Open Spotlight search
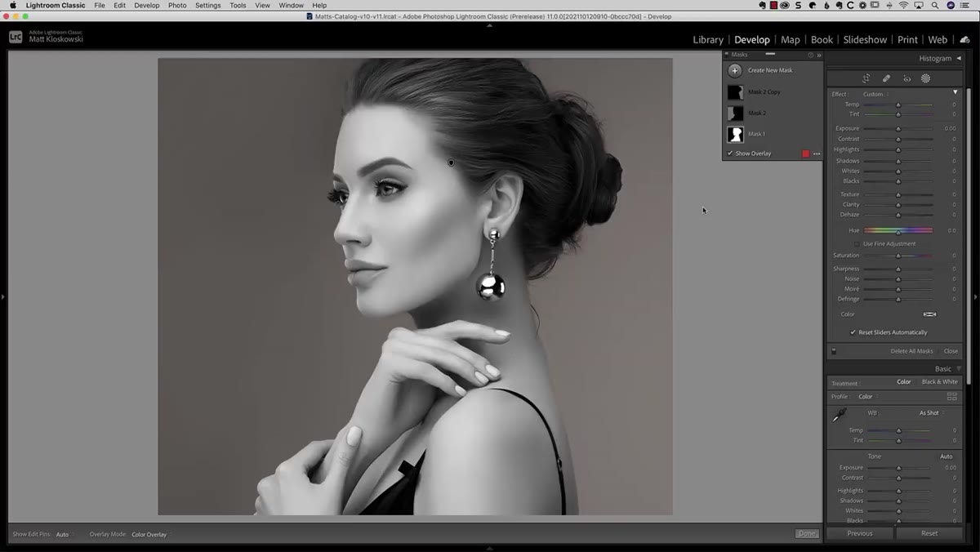 click(935, 5)
